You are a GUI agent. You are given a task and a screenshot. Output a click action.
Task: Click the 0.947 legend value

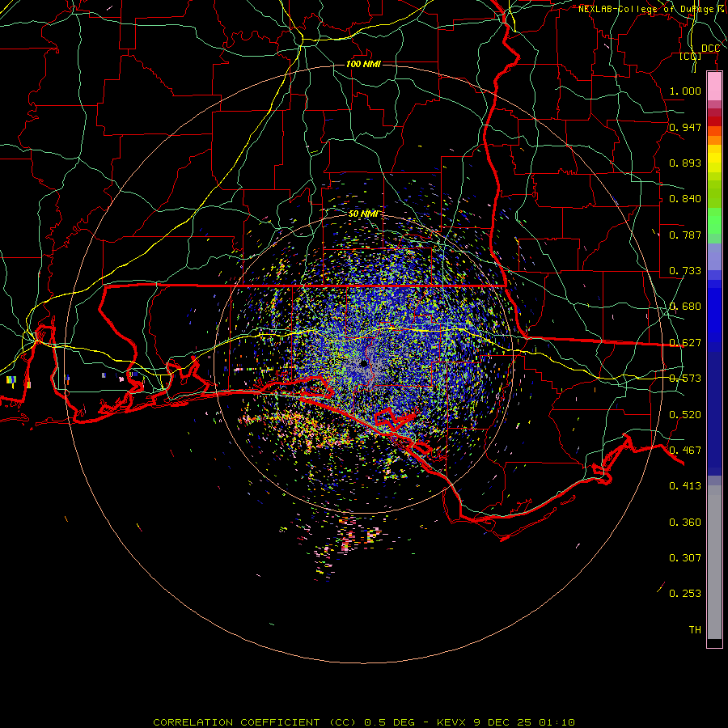[x=685, y=127]
